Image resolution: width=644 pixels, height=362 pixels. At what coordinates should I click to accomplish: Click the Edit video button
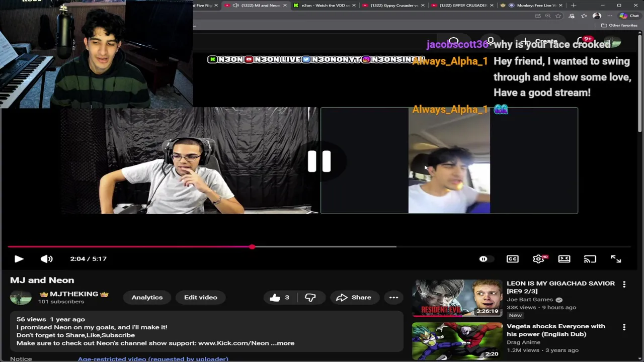pos(200,298)
